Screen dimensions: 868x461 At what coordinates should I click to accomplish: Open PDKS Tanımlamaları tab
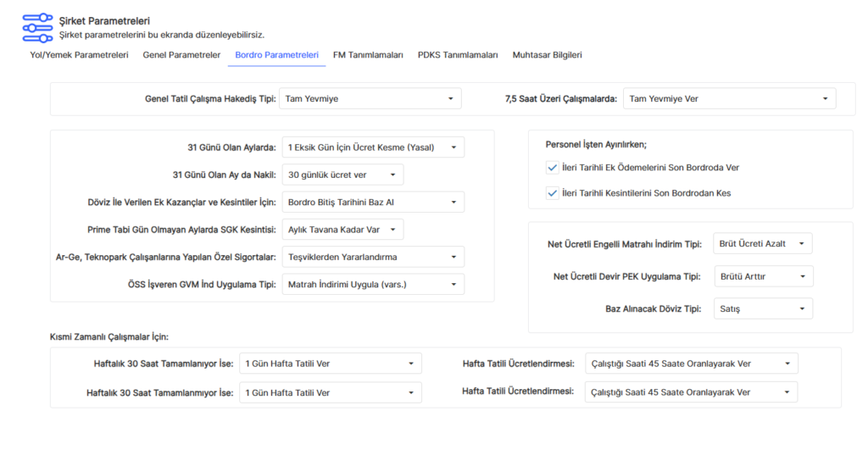[x=458, y=55]
